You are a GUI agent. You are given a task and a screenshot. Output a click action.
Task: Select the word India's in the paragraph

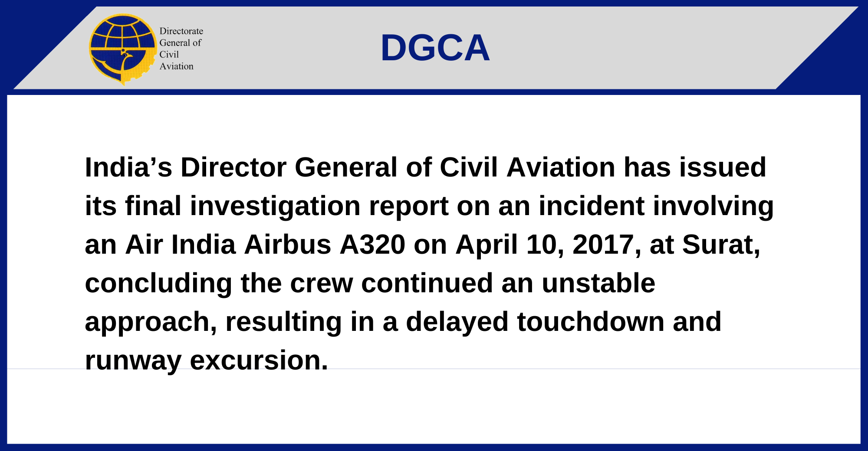(128, 167)
